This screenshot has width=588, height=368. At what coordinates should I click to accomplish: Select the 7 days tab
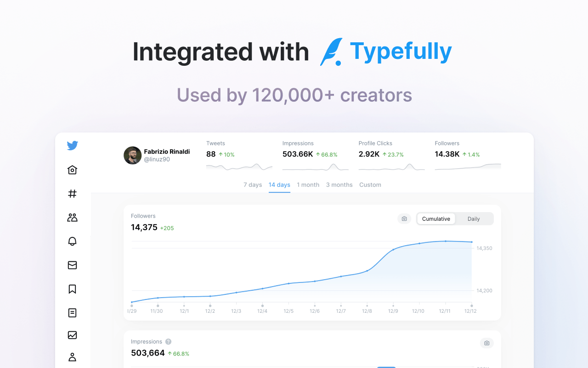coord(253,185)
